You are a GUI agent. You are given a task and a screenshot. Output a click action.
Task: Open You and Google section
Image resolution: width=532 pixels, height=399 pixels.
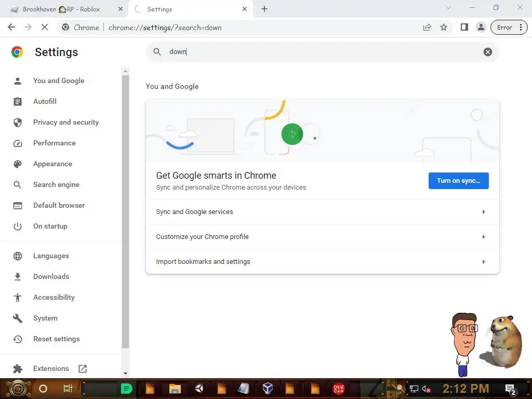58,81
